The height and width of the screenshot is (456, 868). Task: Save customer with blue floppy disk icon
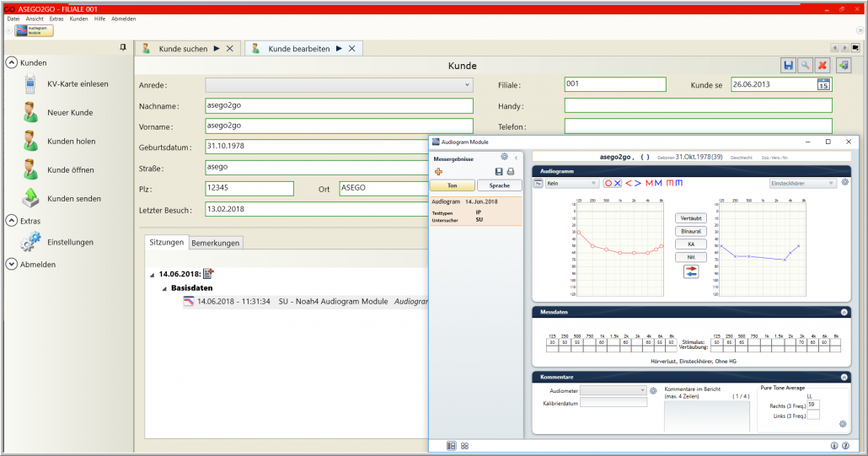point(788,65)
